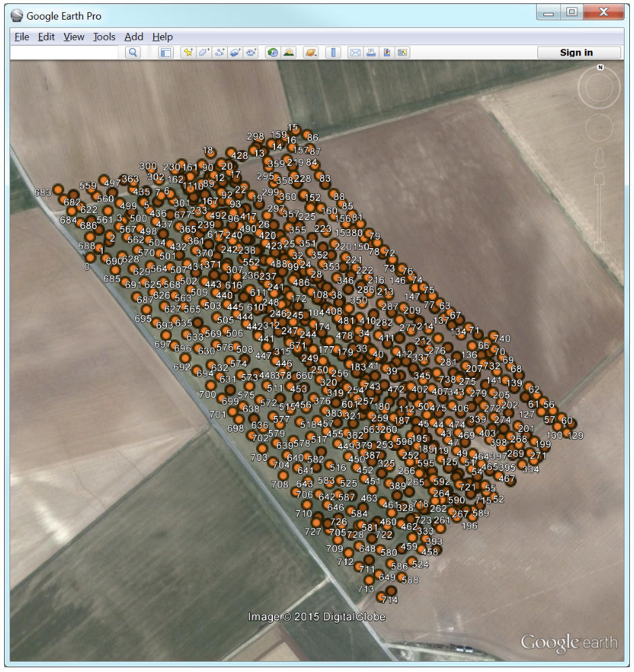Close the Google Earth Pro window

pyautogui.click(x=604, y=13)
